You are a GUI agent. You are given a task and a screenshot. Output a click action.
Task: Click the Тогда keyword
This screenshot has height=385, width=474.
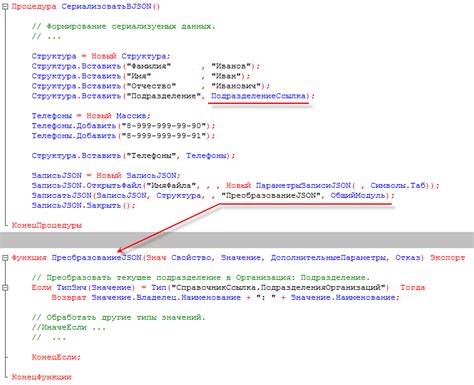tap(412, 287)
